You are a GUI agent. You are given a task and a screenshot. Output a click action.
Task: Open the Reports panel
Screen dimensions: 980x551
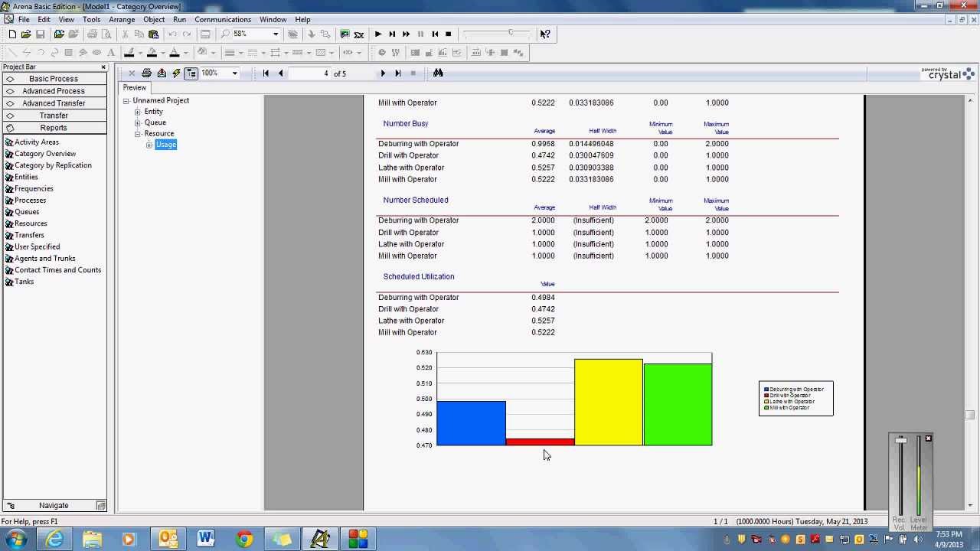click(54, 128)
